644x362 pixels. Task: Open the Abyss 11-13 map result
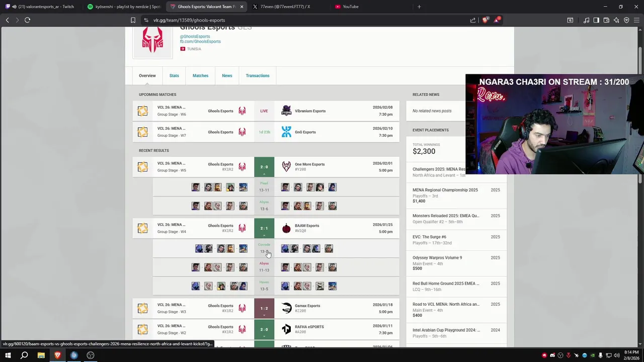[276, 267]
